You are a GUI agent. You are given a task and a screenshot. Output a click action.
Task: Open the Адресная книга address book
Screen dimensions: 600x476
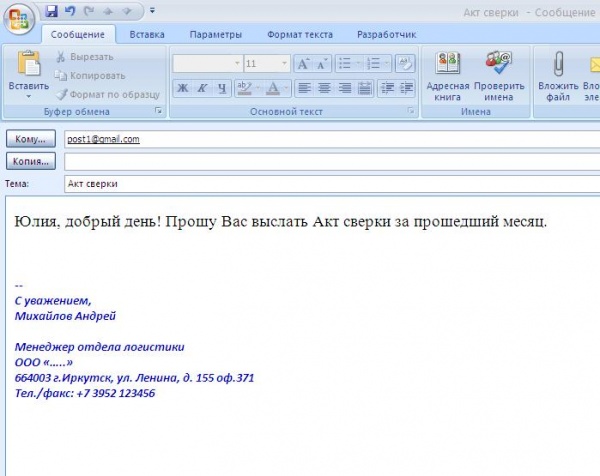click(447, 77)
